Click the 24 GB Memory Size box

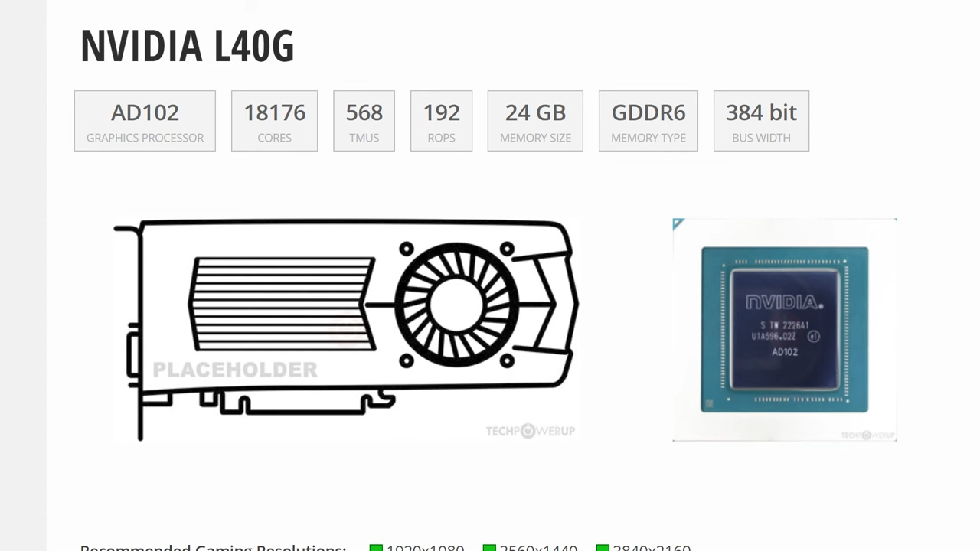535,121
